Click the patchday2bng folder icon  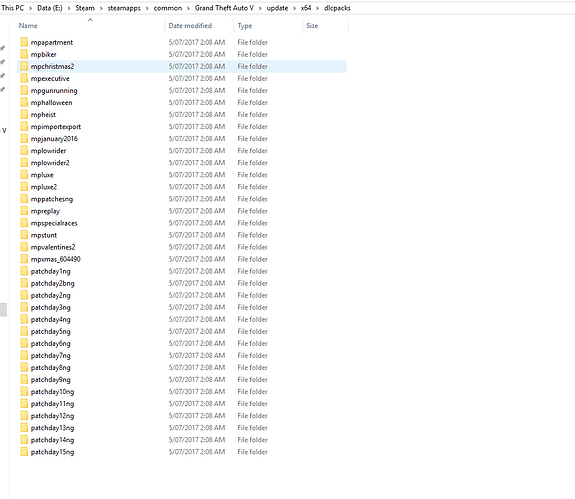(x=24, y=283)
